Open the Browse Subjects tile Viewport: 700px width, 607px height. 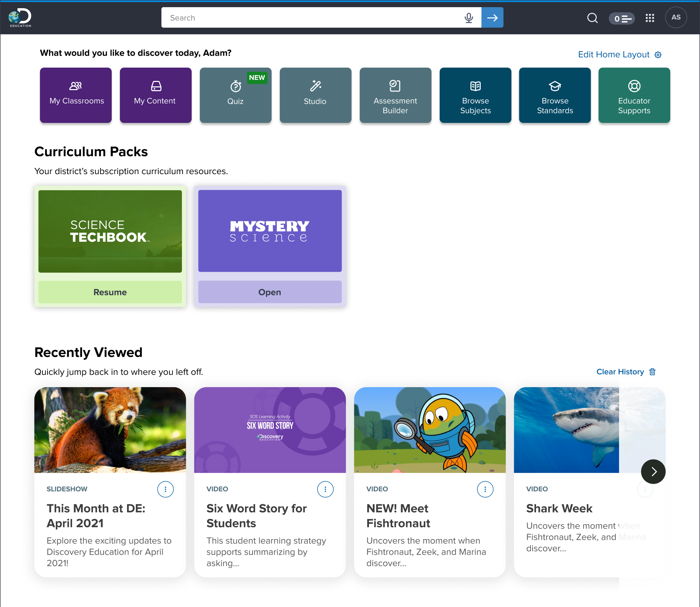click(476, 95)
